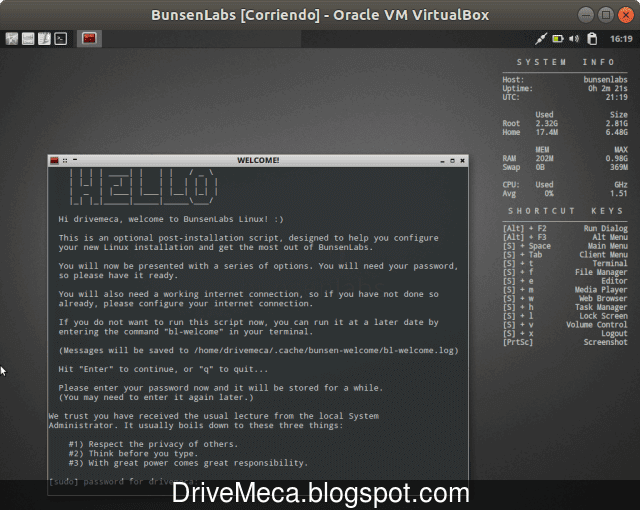Click the Root used value '2.32G'

tap(547, 124)
